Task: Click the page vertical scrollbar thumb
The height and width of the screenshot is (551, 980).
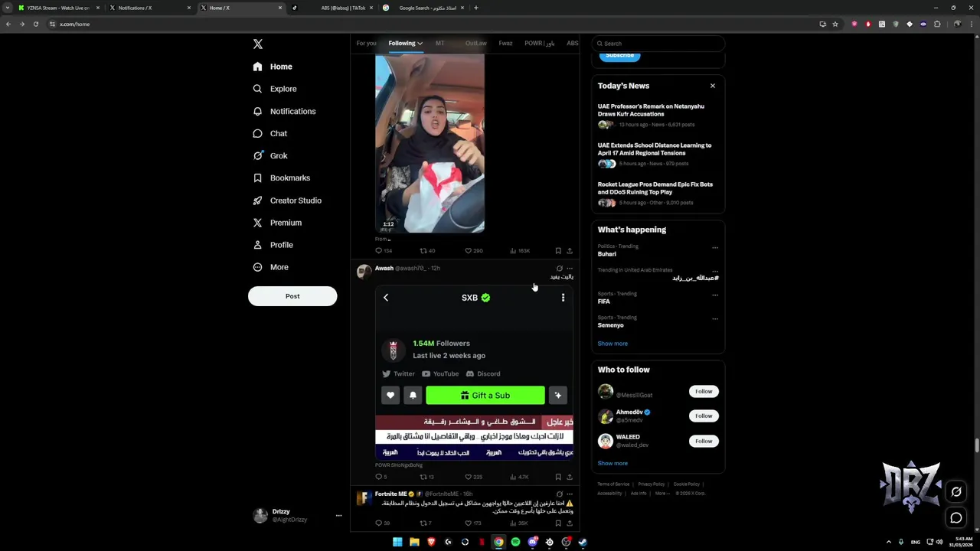Action: [x=977, y=445]
